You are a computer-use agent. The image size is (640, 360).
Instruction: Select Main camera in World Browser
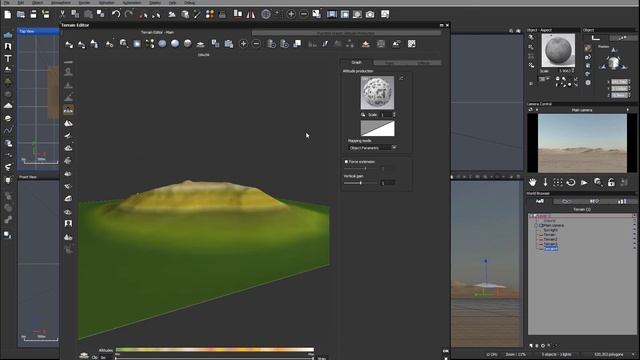click(x=554, y=225)
